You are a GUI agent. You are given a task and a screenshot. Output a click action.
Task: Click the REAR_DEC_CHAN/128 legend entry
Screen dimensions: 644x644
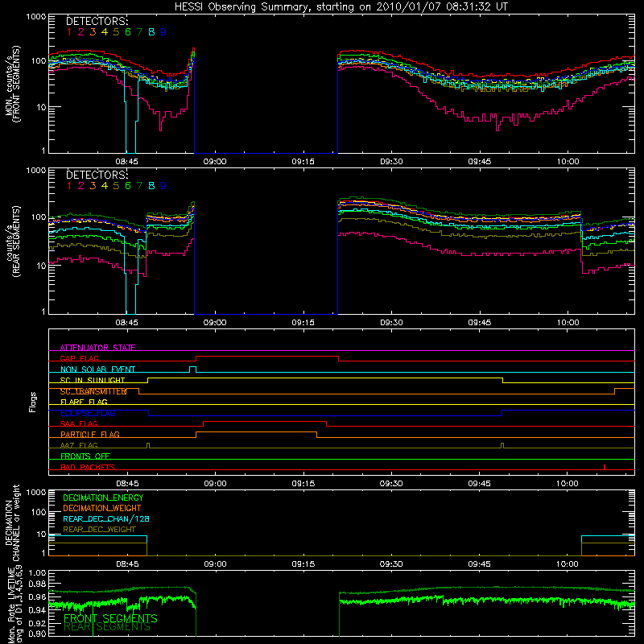coord(106,518)
